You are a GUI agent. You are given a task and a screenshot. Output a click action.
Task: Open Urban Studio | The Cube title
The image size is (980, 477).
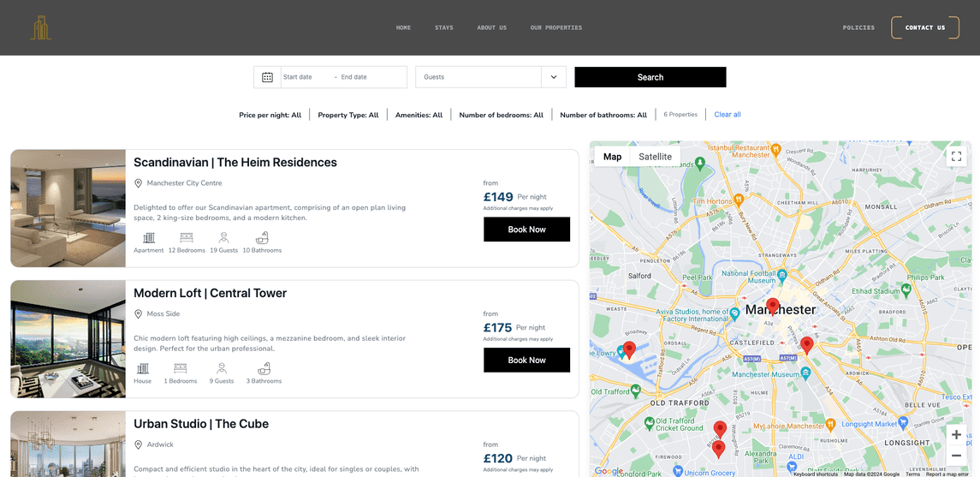pos(201,424)
